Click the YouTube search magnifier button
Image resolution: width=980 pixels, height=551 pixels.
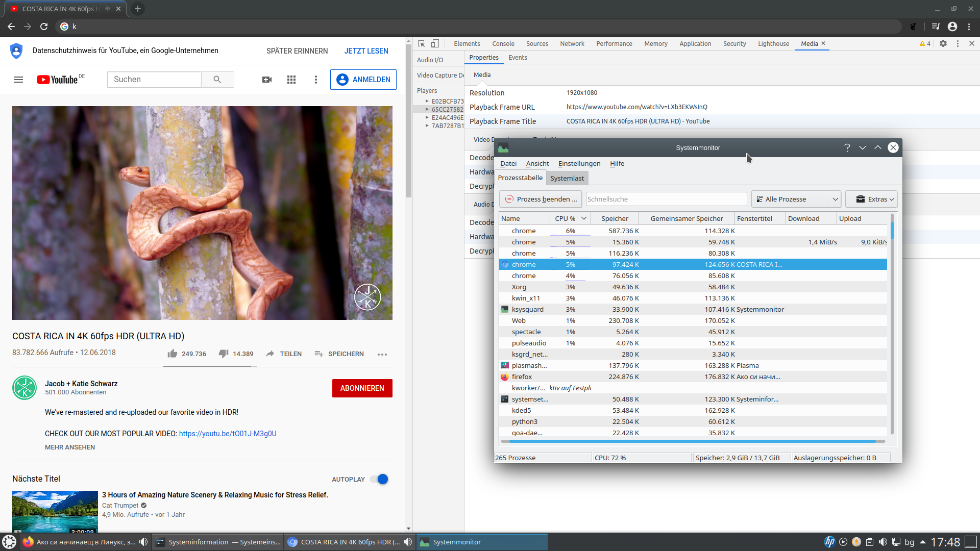tap(217, 80)
